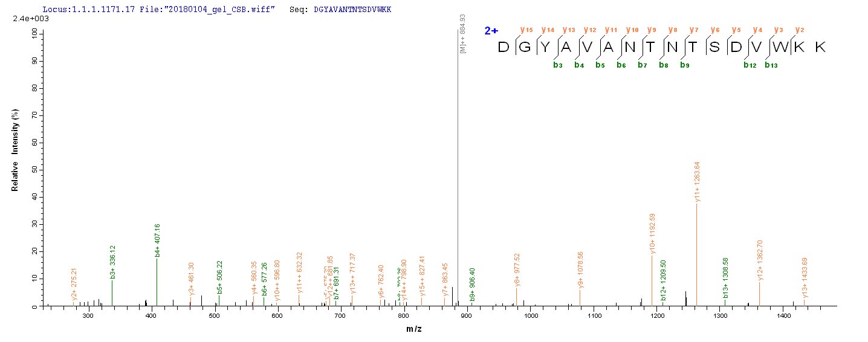
Task: Click the b5+ 506.22 peak label
Action: (220, 277)
